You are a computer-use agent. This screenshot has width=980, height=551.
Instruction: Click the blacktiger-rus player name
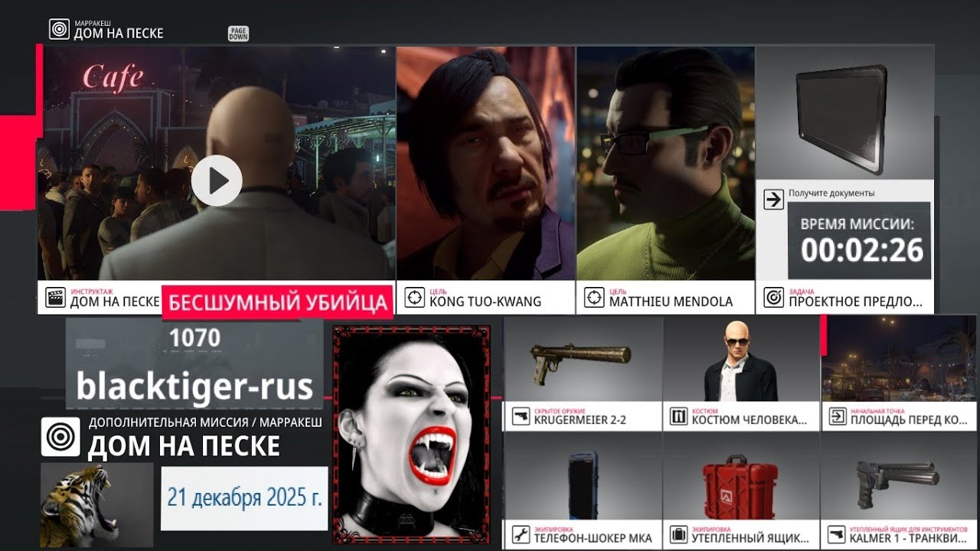click(194, 387)
